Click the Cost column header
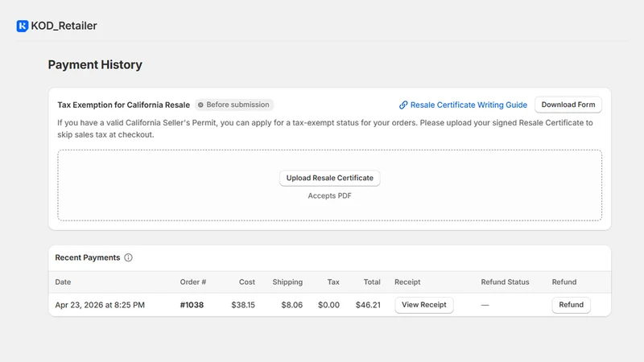Screen dimensions: 644x362 pyautogui.click(x=247, y=282)
